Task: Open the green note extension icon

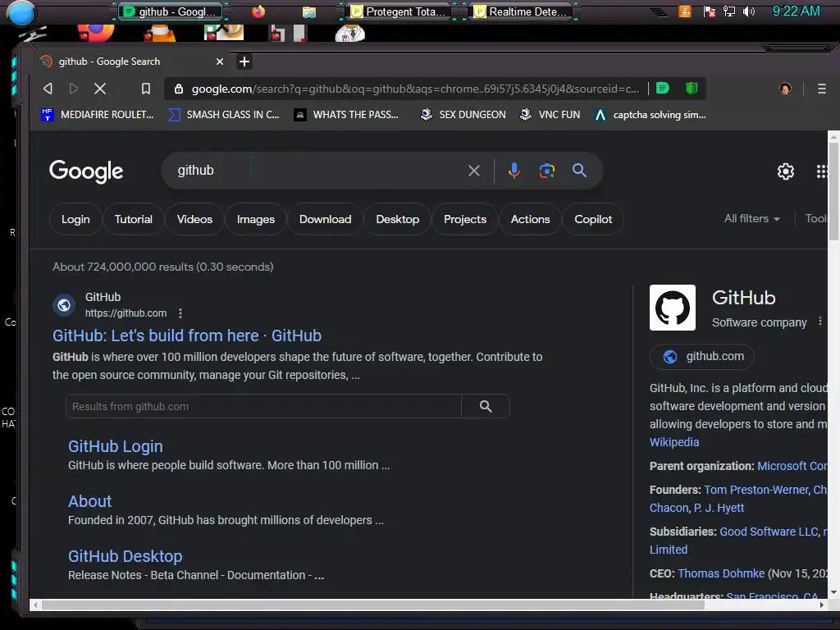Action: point(663,88)
